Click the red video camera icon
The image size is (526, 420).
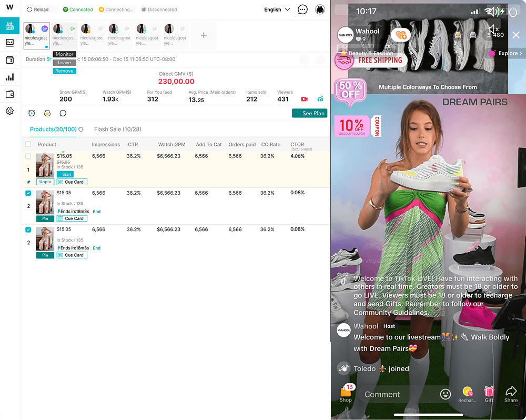[305, 99]
